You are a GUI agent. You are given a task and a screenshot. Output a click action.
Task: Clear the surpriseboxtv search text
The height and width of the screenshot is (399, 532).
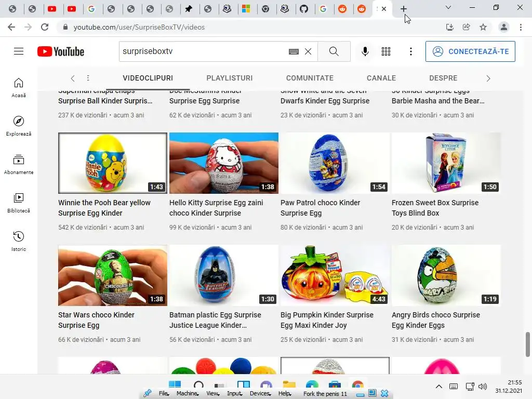pyautogui.click(x=308, y=51)
